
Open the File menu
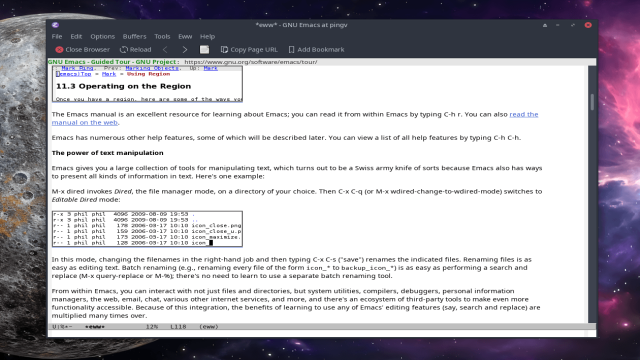point(57,36)
